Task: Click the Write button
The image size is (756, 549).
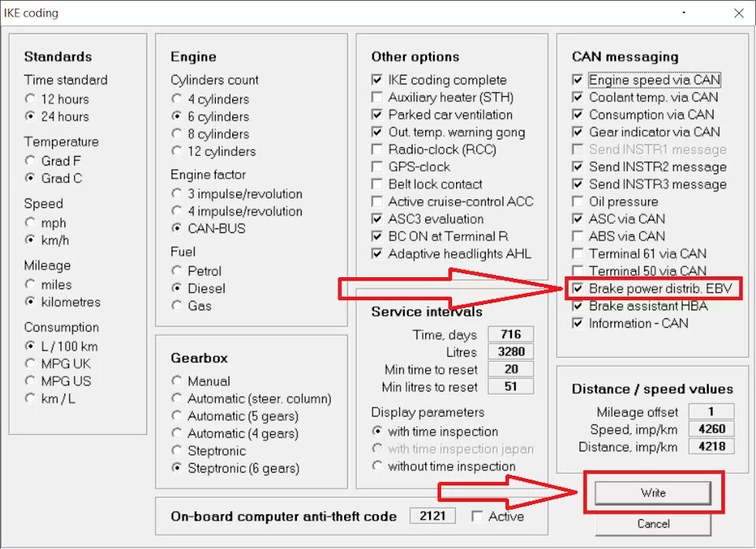Action: (653, 493)
